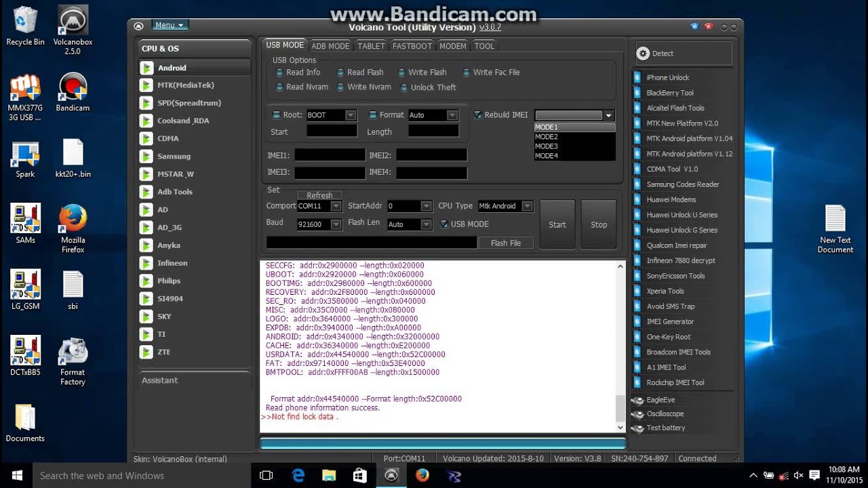Open the Comport COM11 dropdown
This screenshot has width=868, height=488.
[x=336, y=206]
